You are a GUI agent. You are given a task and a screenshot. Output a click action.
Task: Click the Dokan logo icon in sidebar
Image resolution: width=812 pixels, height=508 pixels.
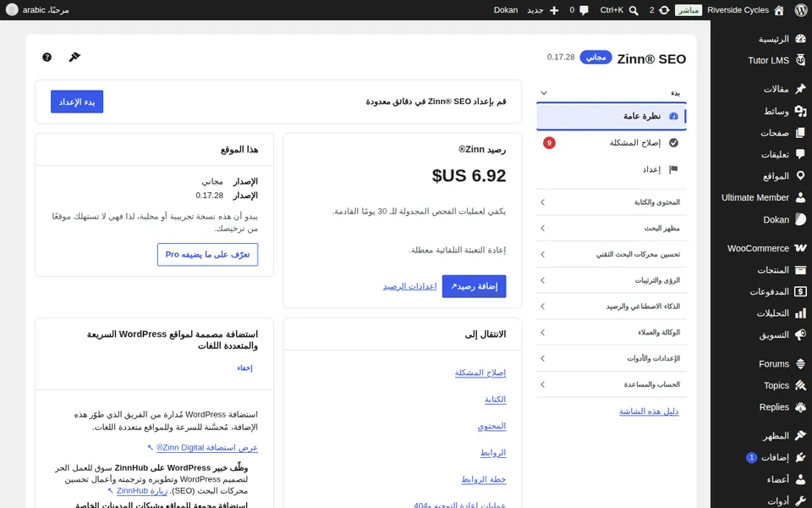[801, 219]
